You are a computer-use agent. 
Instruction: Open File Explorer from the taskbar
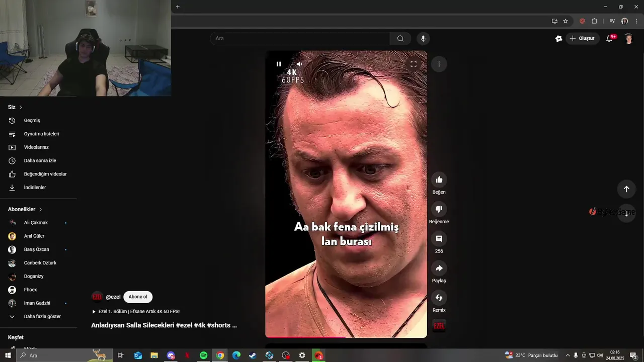154,355
